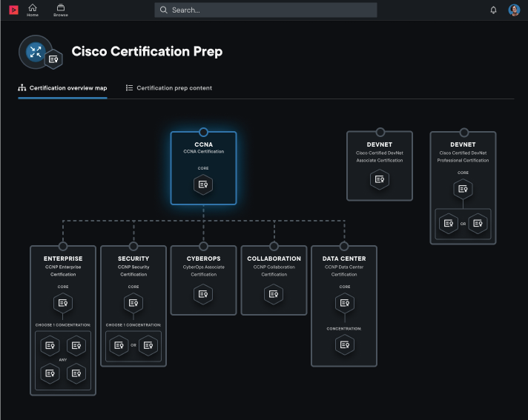The width and height of the screenshot is (528, 420).
Task: Open the Data Center concentration icon
Action: click(x=345, y=344)
